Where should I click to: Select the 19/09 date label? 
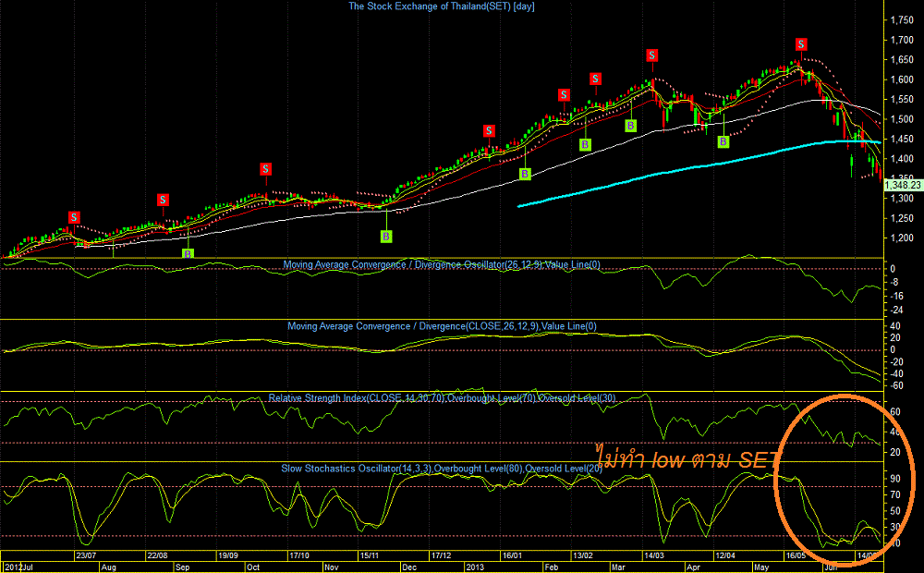pyautogui.click(x=228, y=555)
